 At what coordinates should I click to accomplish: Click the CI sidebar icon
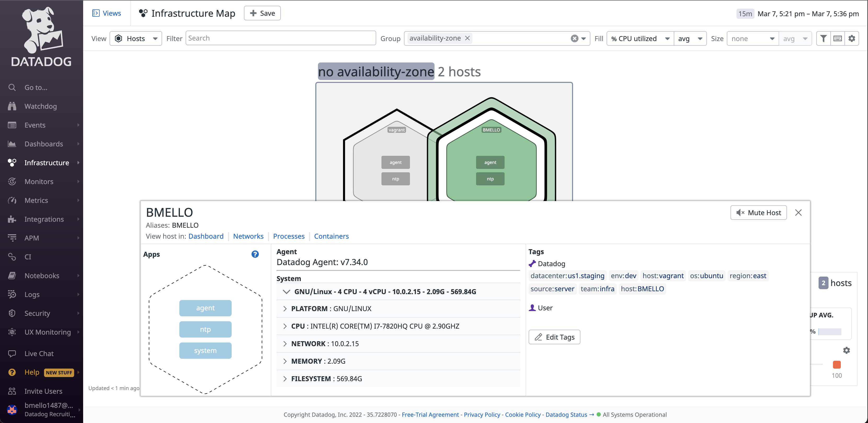coord(12,257)
